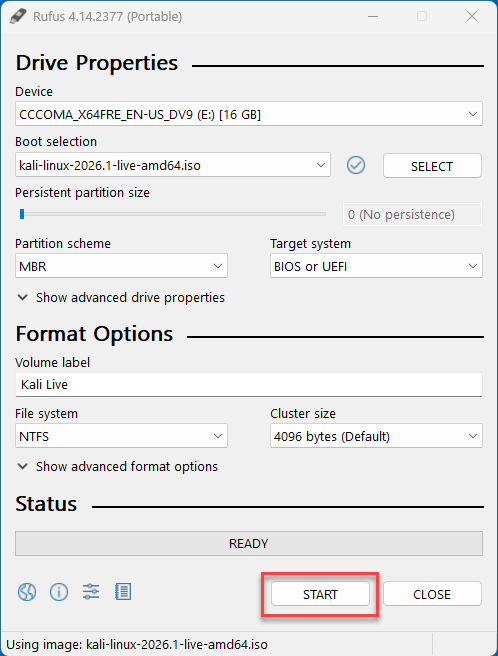Screen dimensions: 498x656
Task: Click the Volume label input field
Action: [249, 384]
